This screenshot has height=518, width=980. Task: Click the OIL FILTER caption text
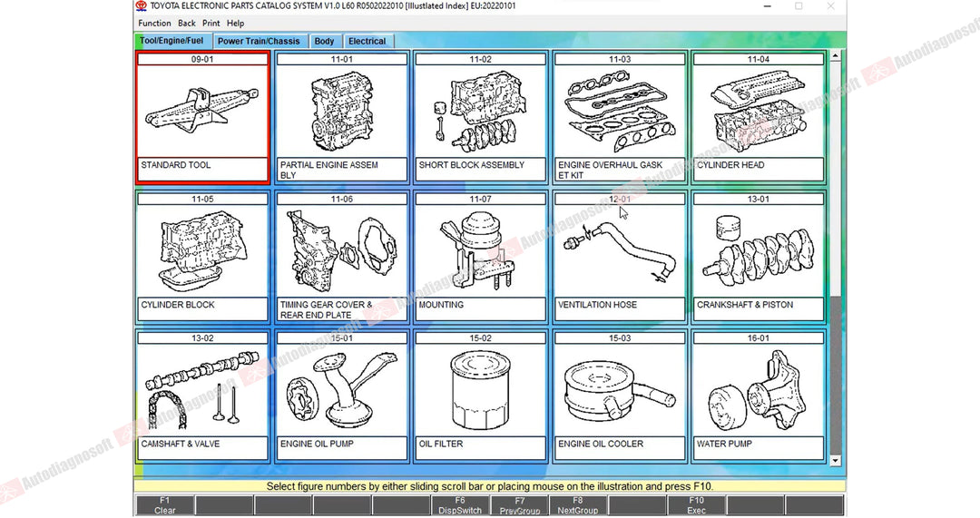pyautogui.click(x=441, y=444)
